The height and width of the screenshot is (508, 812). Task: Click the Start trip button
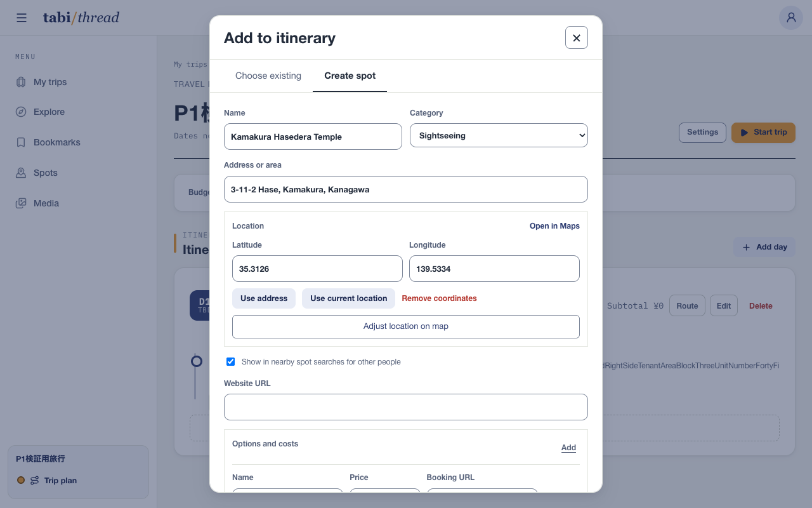tap(763, 132)
